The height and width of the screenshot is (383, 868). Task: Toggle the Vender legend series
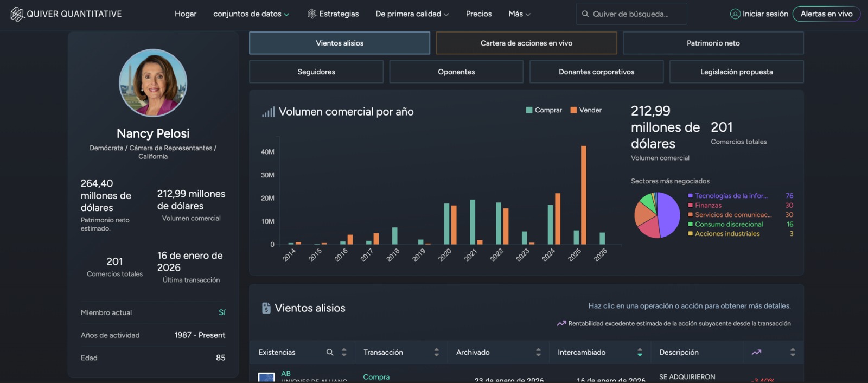click(x=586, y=110)
